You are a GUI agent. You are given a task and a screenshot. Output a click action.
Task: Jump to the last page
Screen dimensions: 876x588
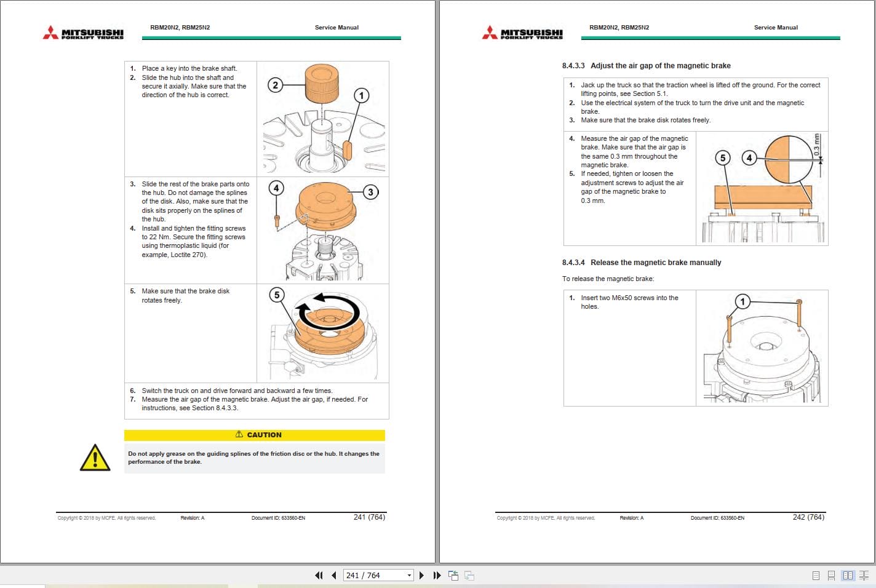coord(437,576)
